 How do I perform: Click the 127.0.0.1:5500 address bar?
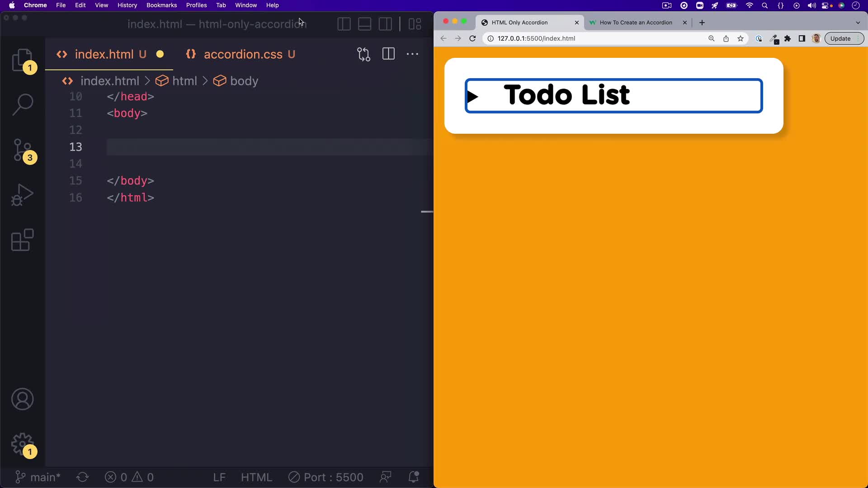coord(538,38)
